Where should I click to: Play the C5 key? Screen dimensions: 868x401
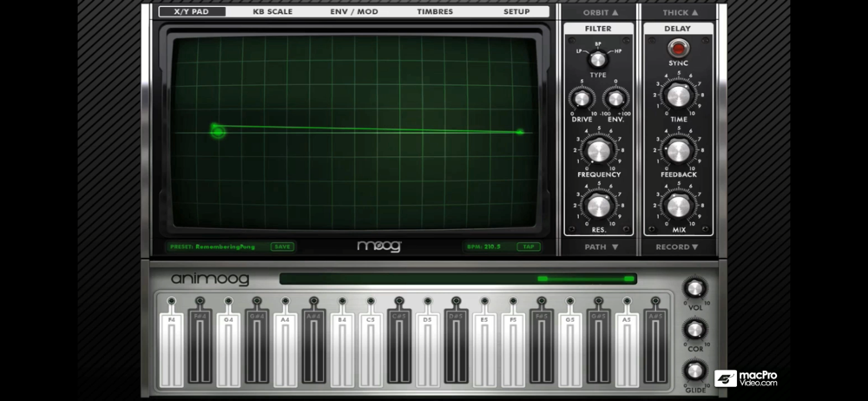[x=371, y=350]
